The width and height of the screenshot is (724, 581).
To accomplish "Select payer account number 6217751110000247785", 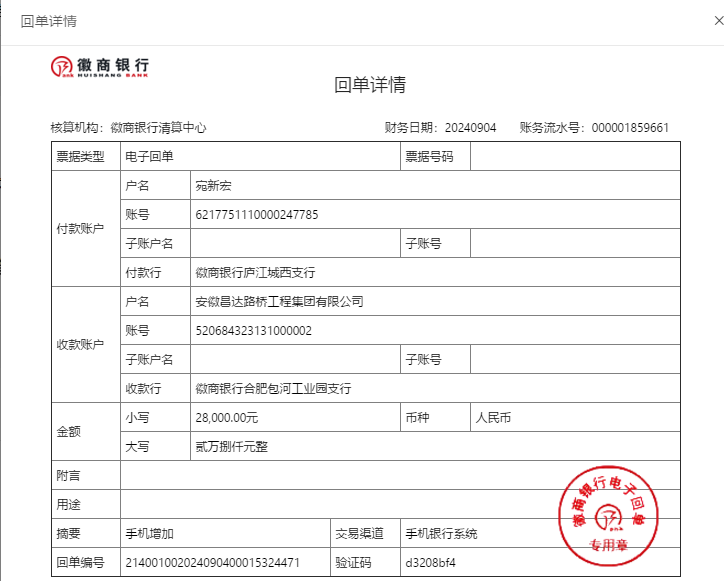I will 257,215.
